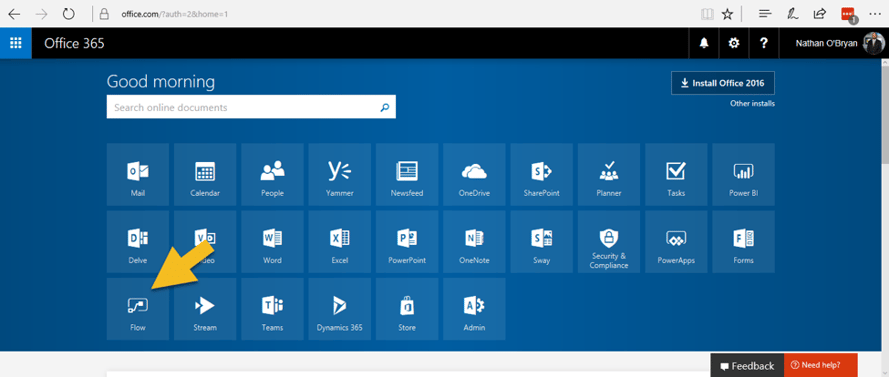Follow the Other installs link
The image size is (889, 377).
pyautogui.click(x=752, y=104)
